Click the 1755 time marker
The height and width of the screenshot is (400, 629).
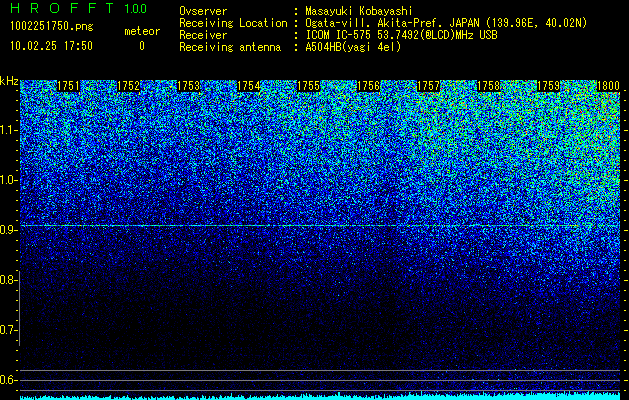click(x=308, y=86)
